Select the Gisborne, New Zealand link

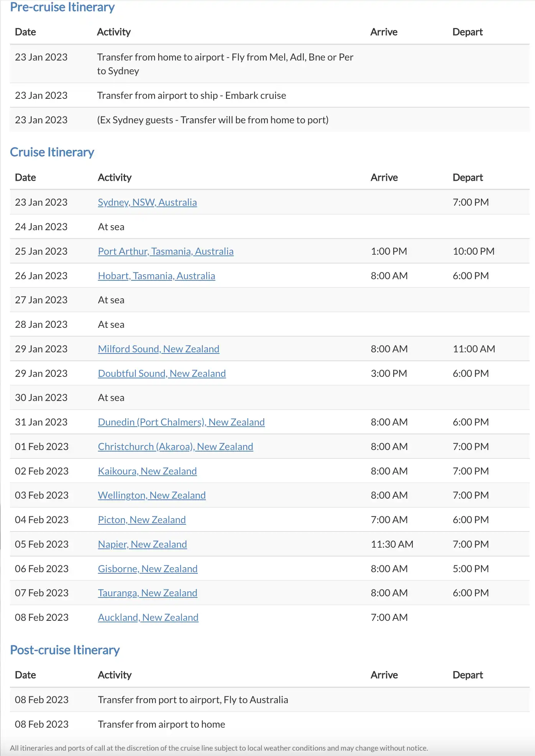point(148,569)
